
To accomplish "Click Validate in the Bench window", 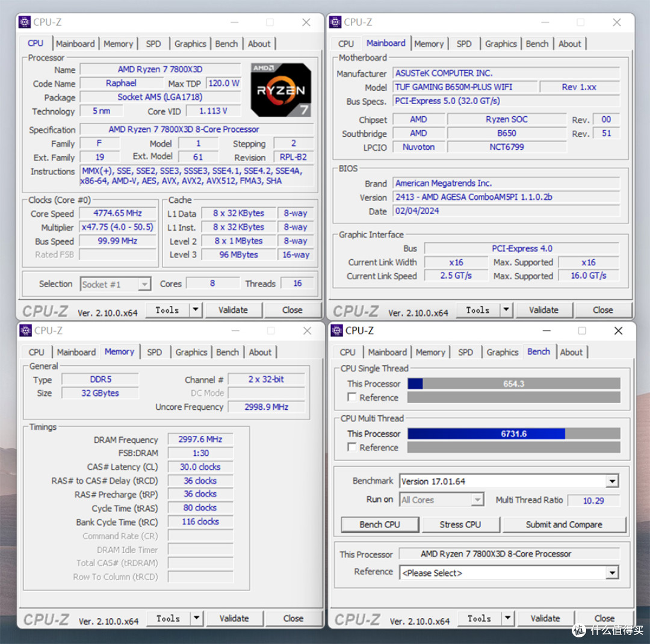I will coord(545,618).
